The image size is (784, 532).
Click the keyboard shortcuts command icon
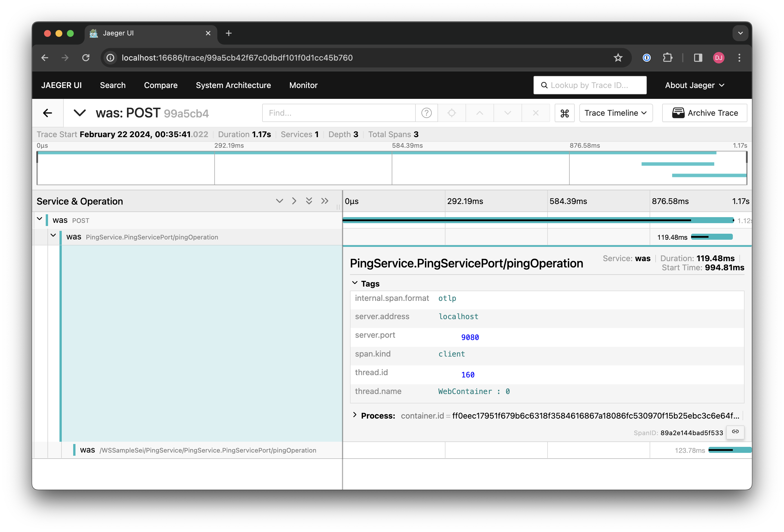[x=564, y=113]
